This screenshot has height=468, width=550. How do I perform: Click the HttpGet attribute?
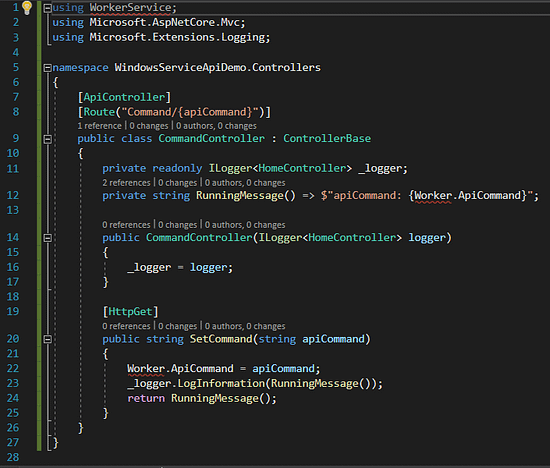130,312
